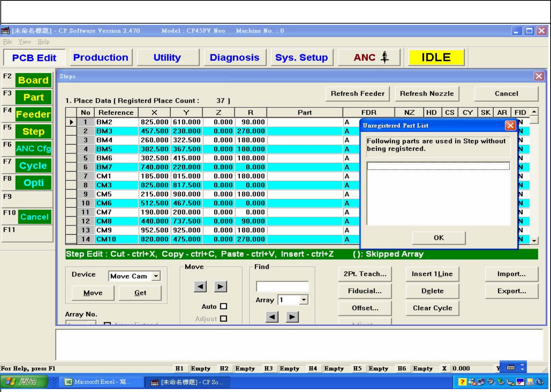Image resolution: width=551 pixels, height=392 pixels.
Task: Click the Import... button
Action: point(511,274)
